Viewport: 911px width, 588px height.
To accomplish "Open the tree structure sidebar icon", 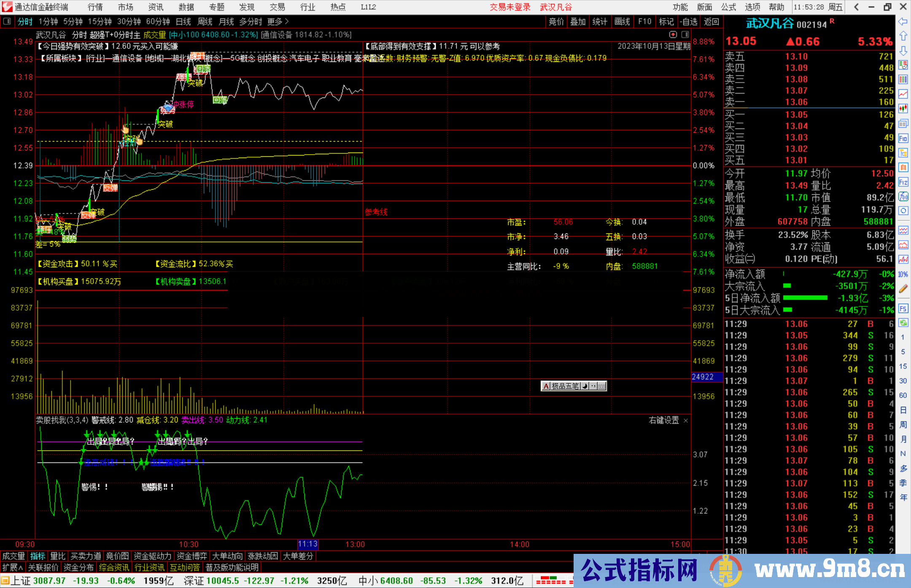I will 903,153.
